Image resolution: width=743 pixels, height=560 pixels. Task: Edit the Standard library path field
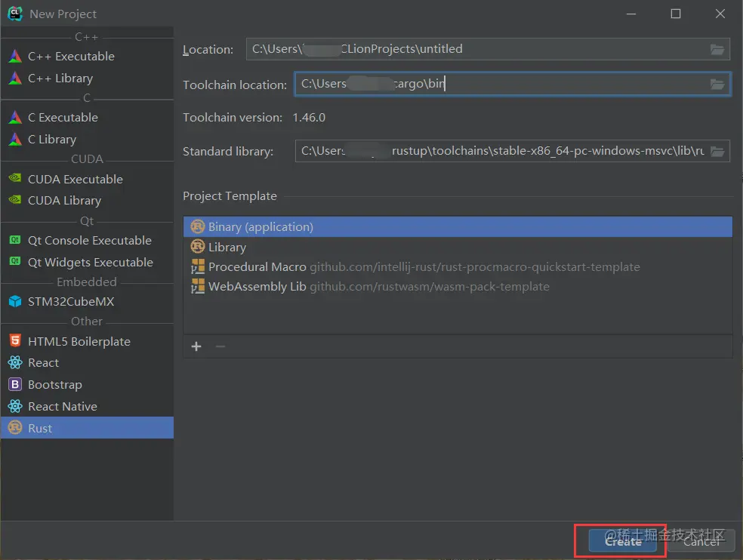(x=512, y=151)
